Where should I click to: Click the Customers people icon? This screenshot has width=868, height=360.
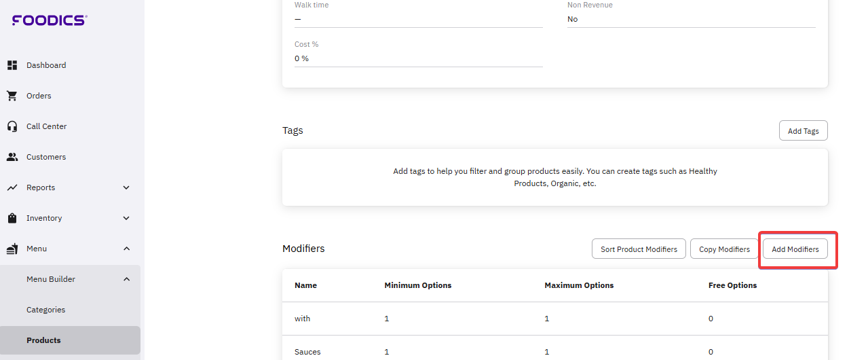12,157
